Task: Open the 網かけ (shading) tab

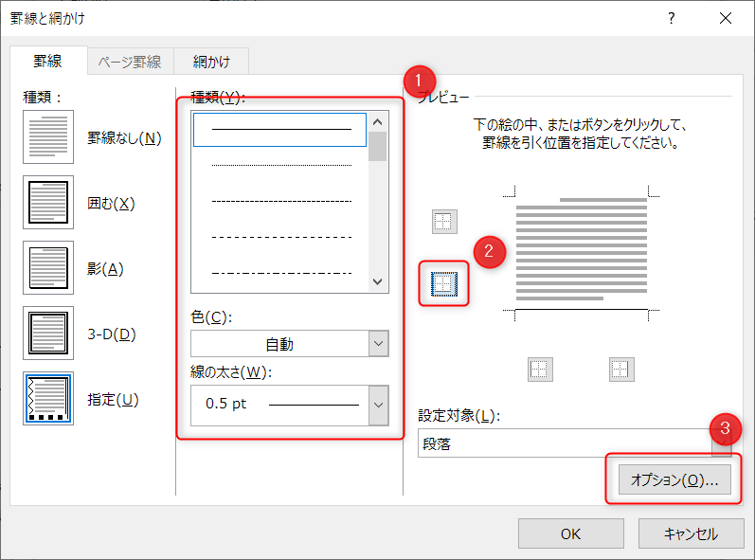Action: [212, 63]
